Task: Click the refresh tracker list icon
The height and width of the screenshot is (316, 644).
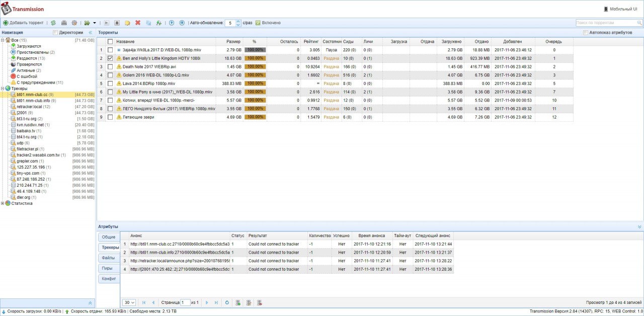Action: 227,302
